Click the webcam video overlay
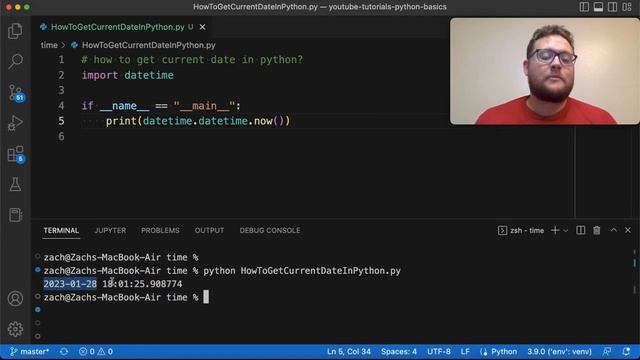Viewport: 640px width, 360px height. point(544,71)
